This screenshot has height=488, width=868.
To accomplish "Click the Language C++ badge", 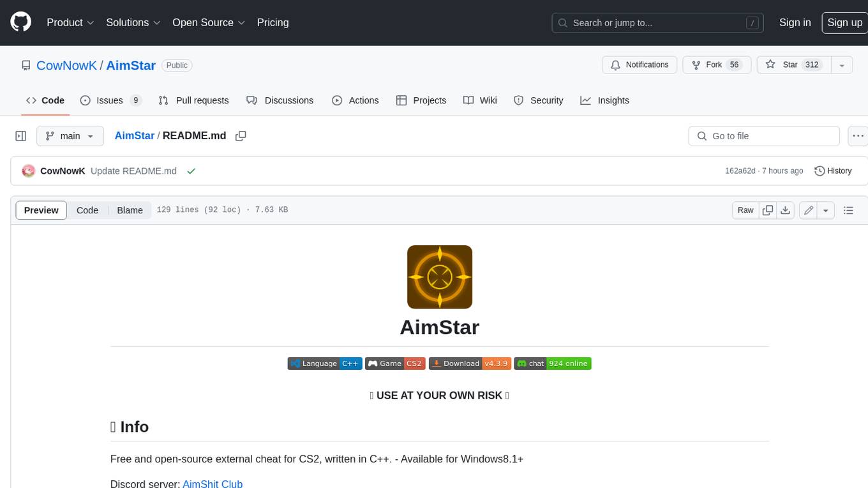I will point(325,363).
